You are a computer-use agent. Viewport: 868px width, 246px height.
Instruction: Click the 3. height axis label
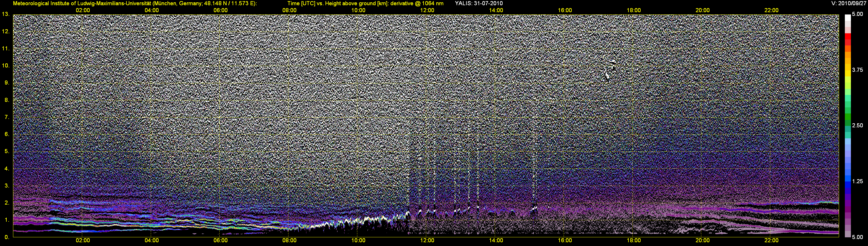click(x=7, y=186)
